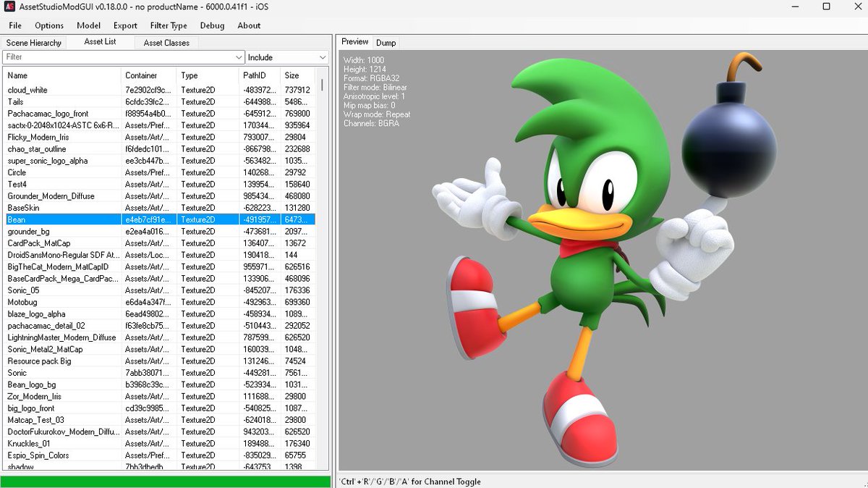
Task: Select the Pachacamac_logo_front asset
Action: (x=159, y=114)
